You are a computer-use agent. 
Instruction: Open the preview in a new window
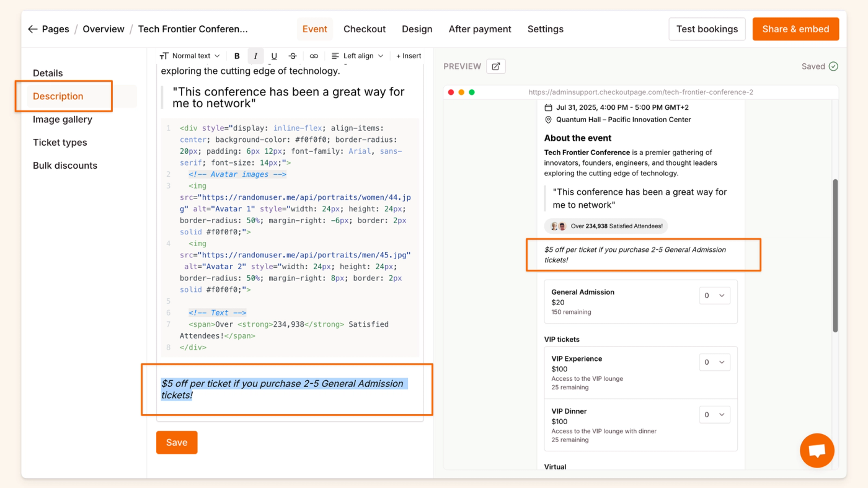[x=496, y=66]
